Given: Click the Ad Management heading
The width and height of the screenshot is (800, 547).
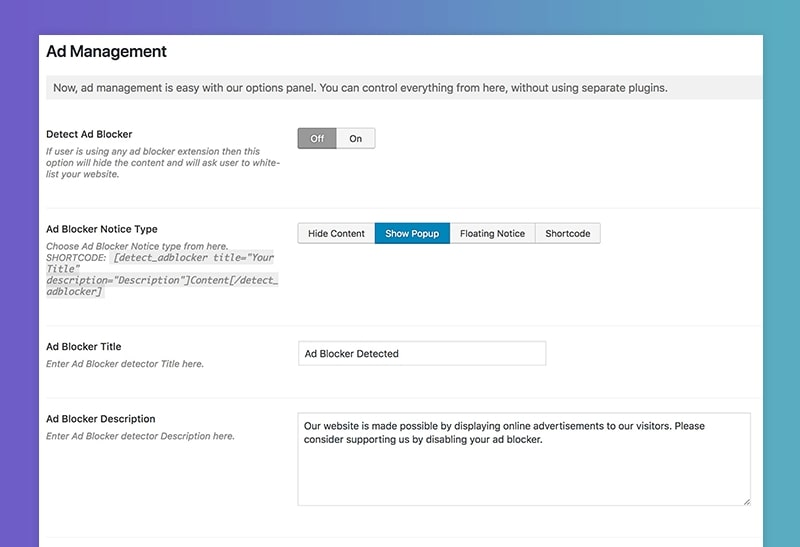Looking at the screenshot, I should [106, 52].
